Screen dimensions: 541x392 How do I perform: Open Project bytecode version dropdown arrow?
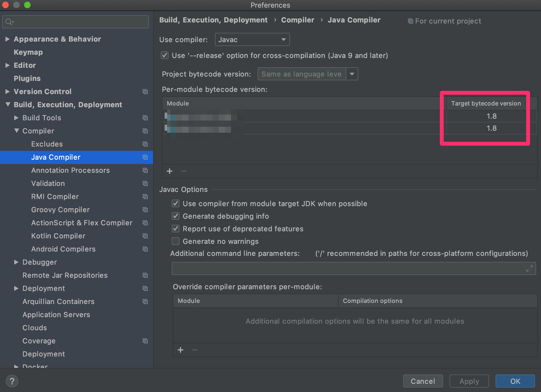click(x=352, y=74)
